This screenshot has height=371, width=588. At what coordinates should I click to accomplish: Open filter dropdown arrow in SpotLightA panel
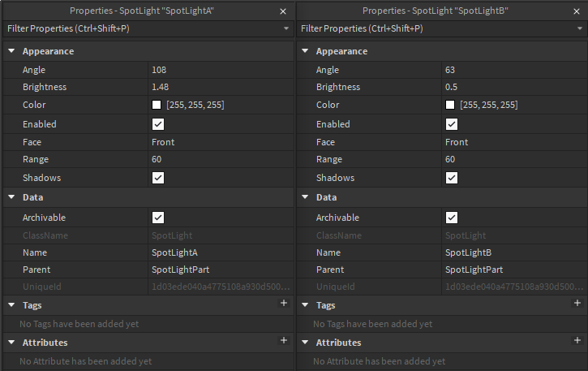coord(286,28)
